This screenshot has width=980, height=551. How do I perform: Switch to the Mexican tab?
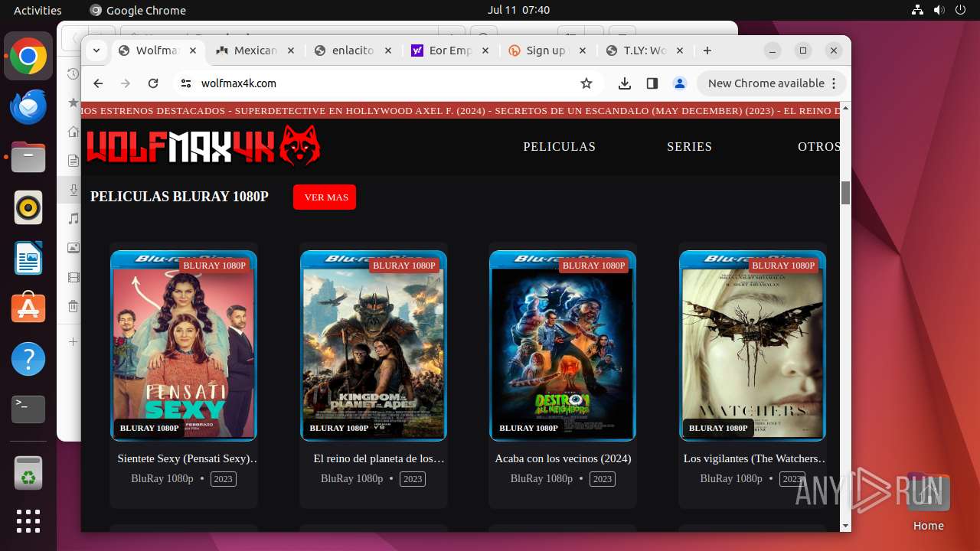tap(255, 51)
